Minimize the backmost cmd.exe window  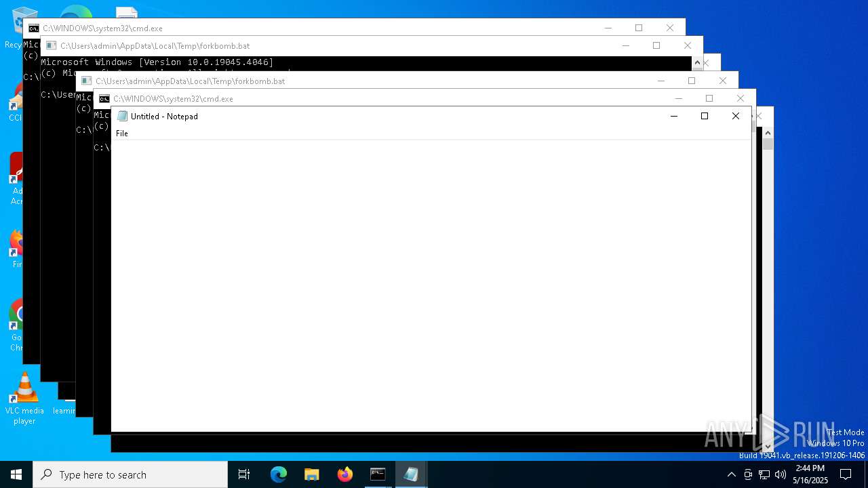608,28
